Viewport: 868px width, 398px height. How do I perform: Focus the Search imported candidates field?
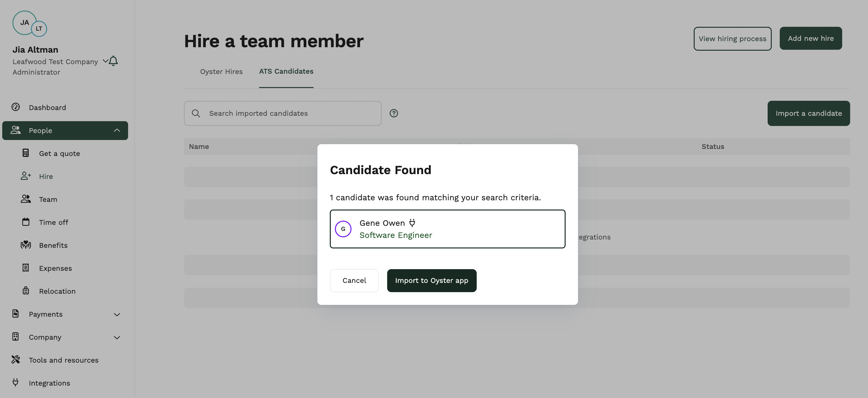click(x=282, y=113)
